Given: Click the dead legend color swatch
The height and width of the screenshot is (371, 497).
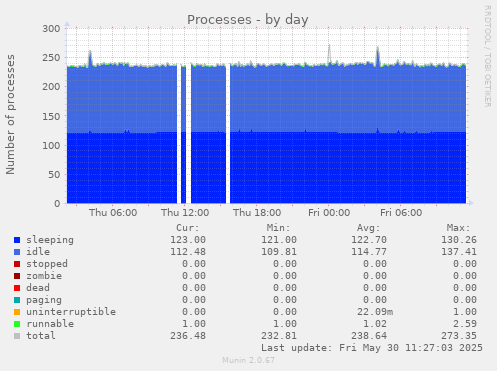Looking at the screenshot, I should tap(17, 288).
